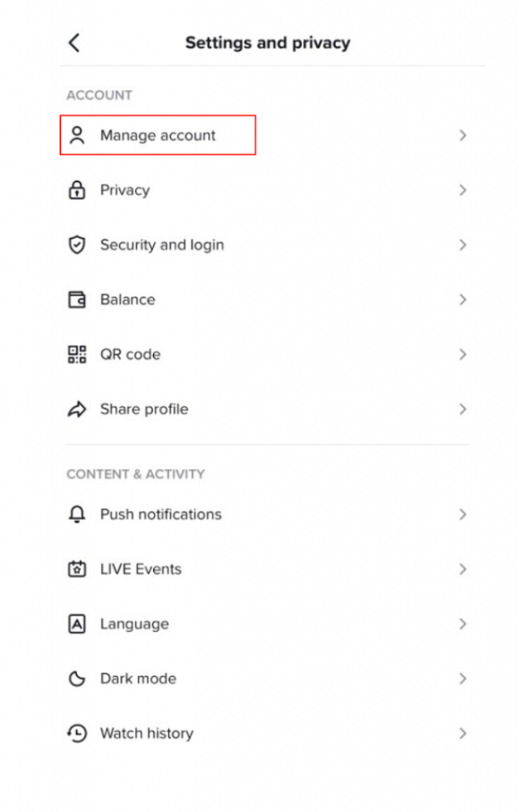Select the Share profile label

144,409
